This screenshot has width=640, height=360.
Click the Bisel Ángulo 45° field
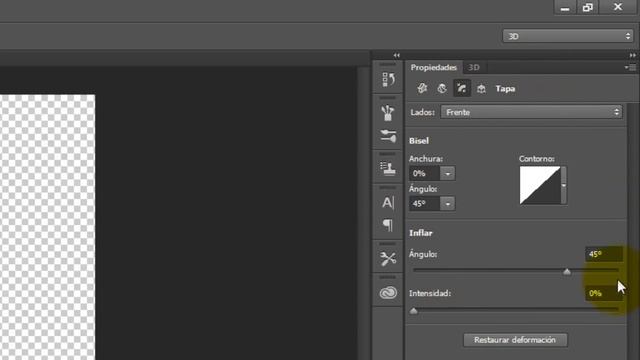(x=424, y=203)
